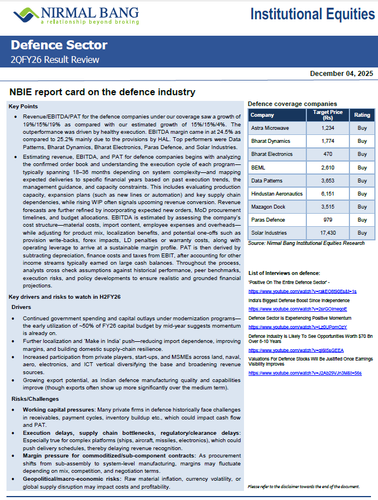Screen dimensions: 378x500
Task: Click the 'Buy' rating for Hindustan Aeronautics
Action: coord(362,194)
